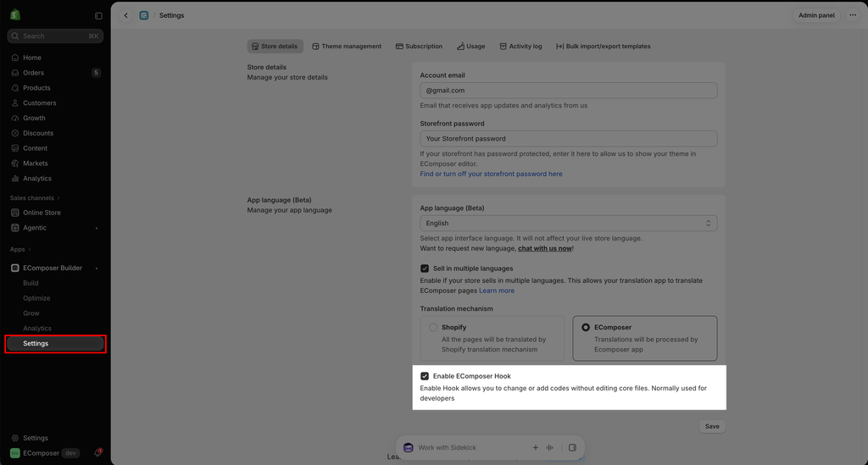Click the Sidekick avatar icon
The height and width of the screenshot is (465, 868).
[408, 447]
